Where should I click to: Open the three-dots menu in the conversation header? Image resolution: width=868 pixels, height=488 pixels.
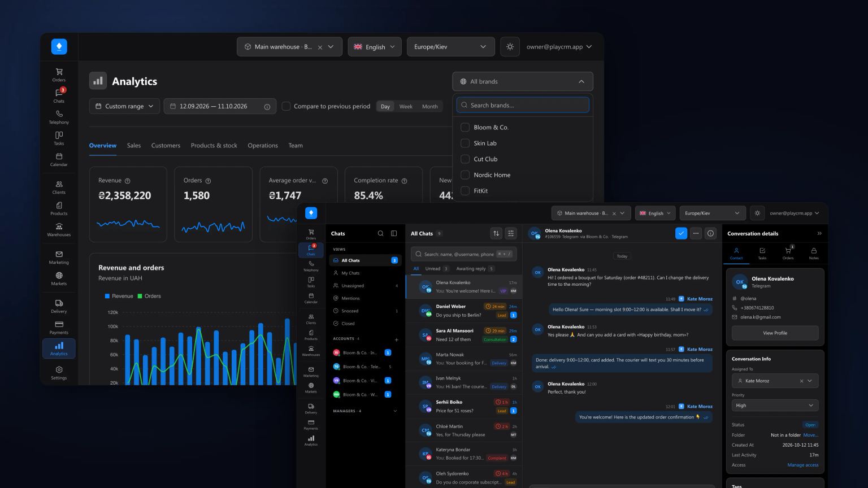[x=696, y=233]
